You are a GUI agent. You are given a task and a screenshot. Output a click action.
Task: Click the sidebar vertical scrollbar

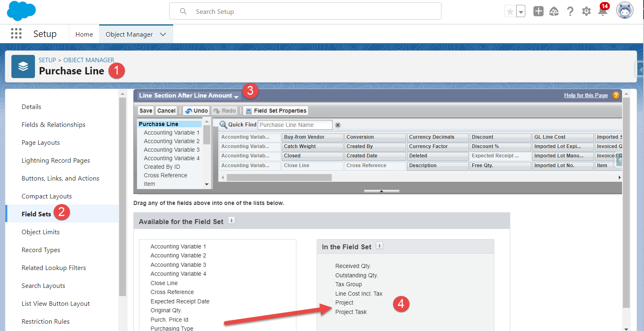[x=122, y=196]
